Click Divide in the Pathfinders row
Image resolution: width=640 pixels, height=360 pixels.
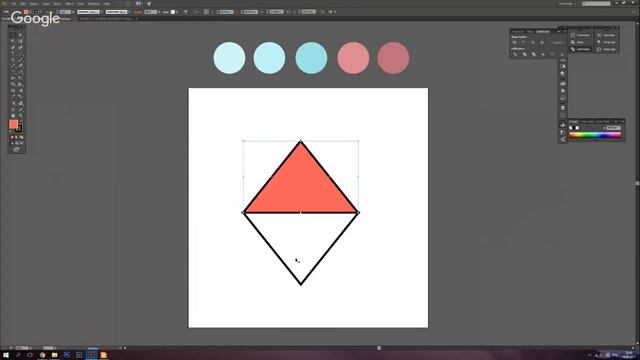(x=515, y=54)
